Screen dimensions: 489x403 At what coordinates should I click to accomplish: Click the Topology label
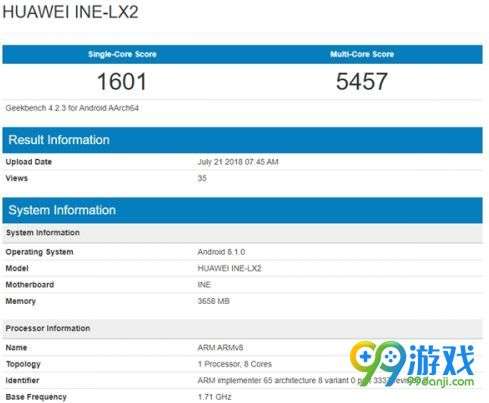pyautogui.click(x=23, y=364)
